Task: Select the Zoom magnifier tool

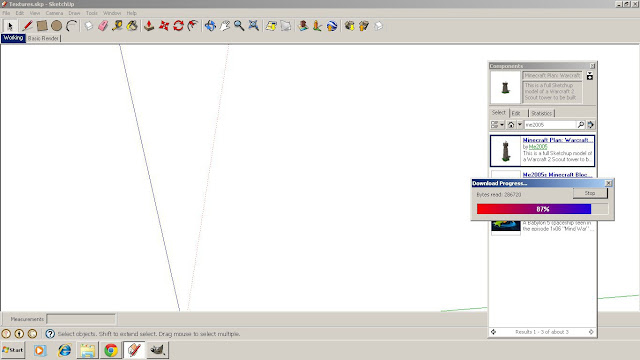Action: (239, 26)
